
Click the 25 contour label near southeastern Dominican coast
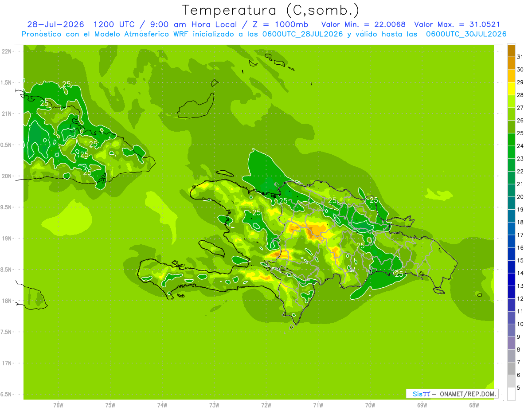tap(399, 274)
